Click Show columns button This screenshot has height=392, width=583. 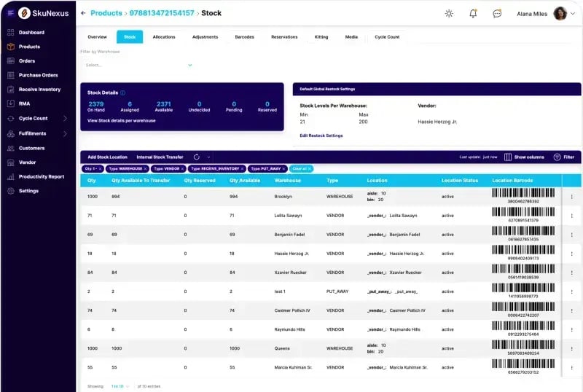click(524, 157)
